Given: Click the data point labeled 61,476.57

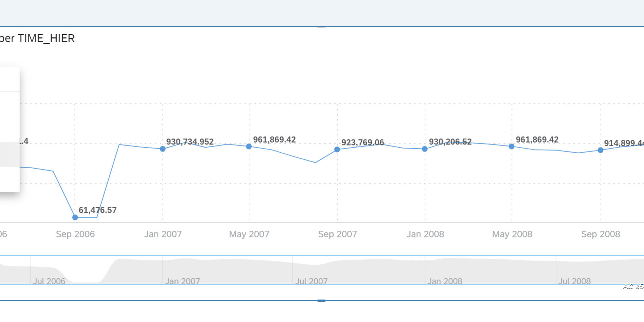Looking at the screenshot, I should [75, 217].
